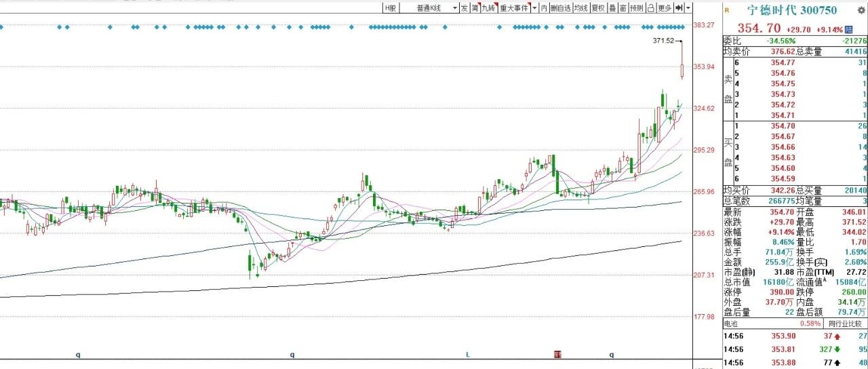
Task: Toggle the 九转 indicator button
Action: tap(488, 8)
